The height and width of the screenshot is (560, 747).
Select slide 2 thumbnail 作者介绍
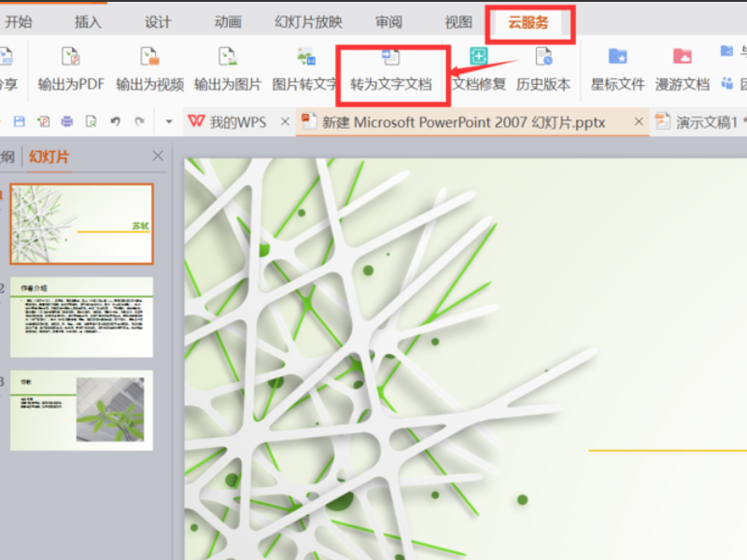81,317
